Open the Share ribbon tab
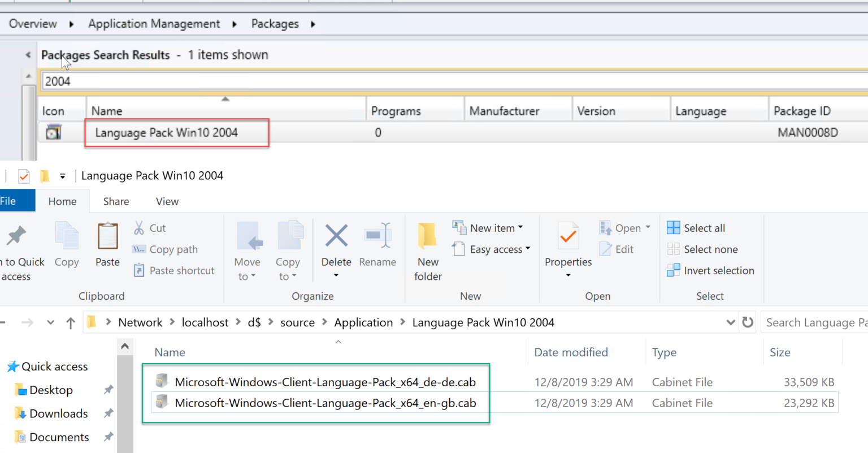Image resolution: width=868 pixels, height=453 pixels. pos(116,201)
